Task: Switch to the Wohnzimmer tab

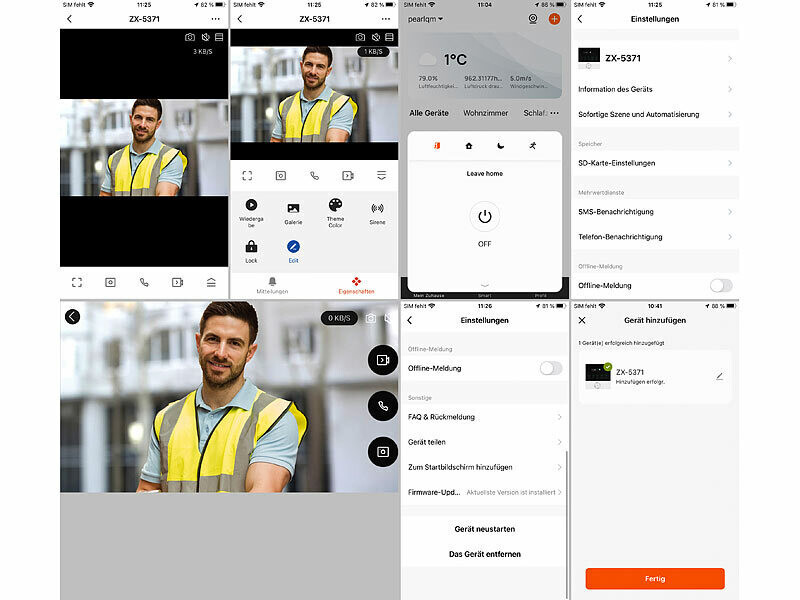Action: point(486,113)
